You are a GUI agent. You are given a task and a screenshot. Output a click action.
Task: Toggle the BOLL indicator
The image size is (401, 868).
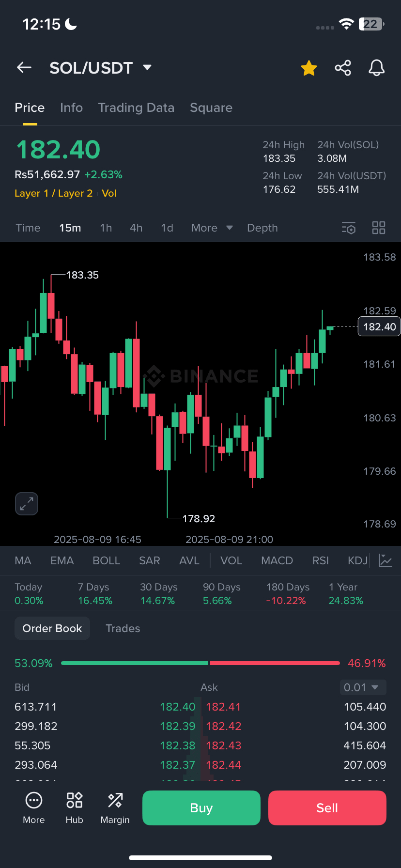(106, 560)
